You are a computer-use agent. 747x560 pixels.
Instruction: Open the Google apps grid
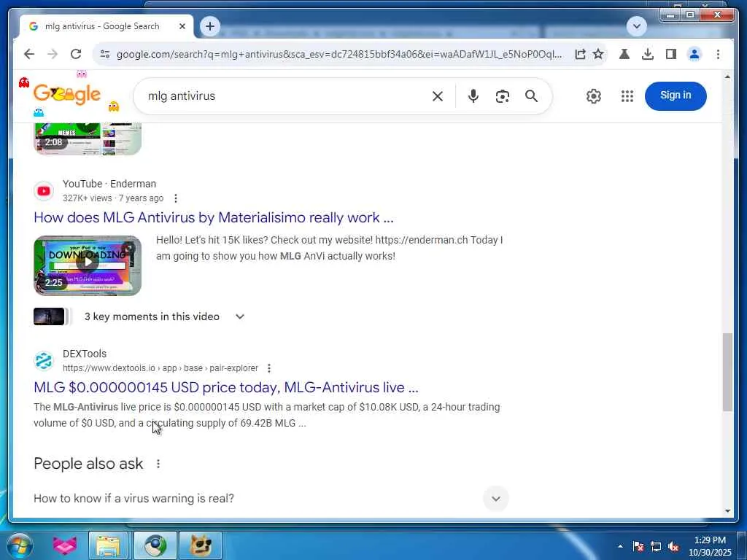coord(627,96)
